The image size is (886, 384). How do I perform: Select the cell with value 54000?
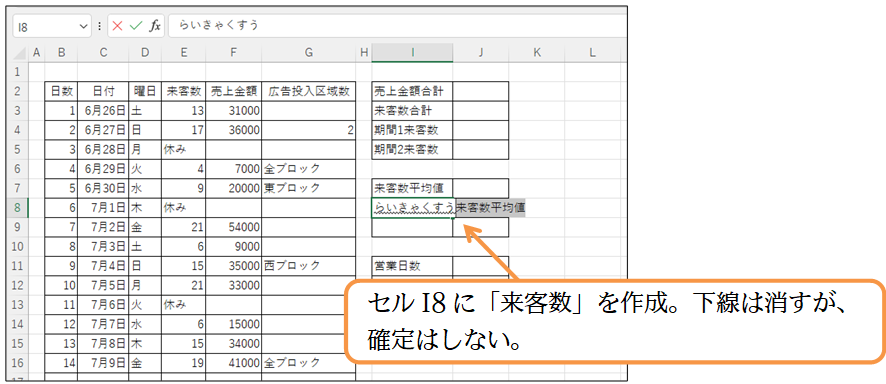(233, 227)
